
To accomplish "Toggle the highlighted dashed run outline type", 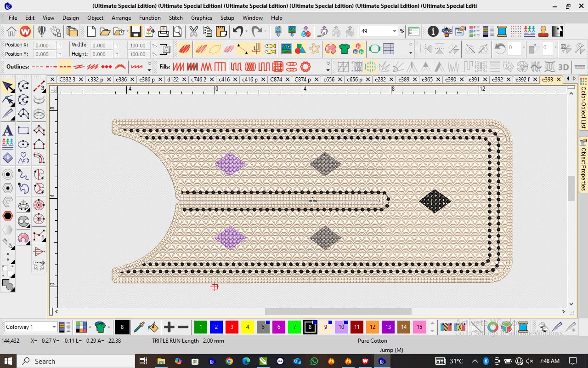I will (x=65, y=67).
